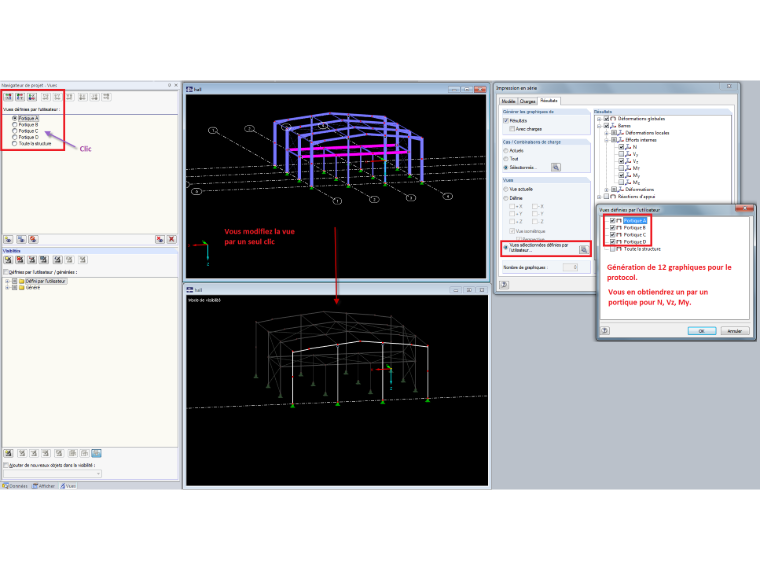Expand the Réactions d'appui tree node
The image size is (760, 570).
pyautogui.click(x=599, y=197)
